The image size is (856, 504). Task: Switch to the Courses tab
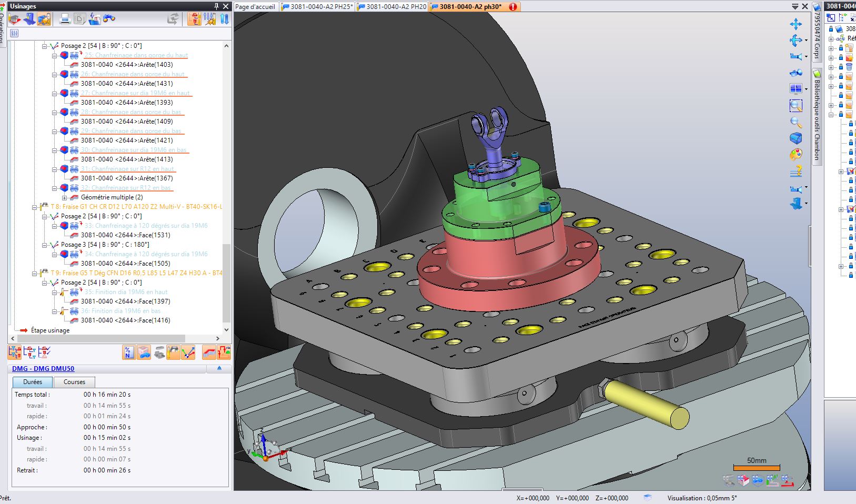(74, 382)
